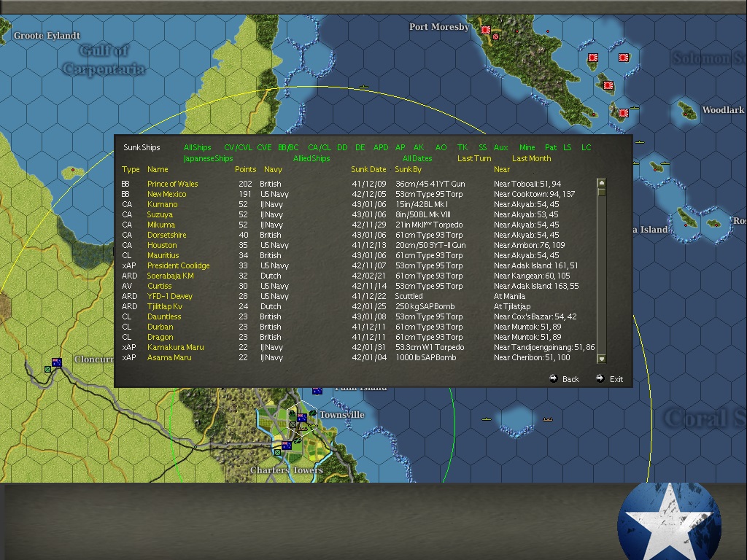Filter sunk ships by TK

tap(462, 147)
